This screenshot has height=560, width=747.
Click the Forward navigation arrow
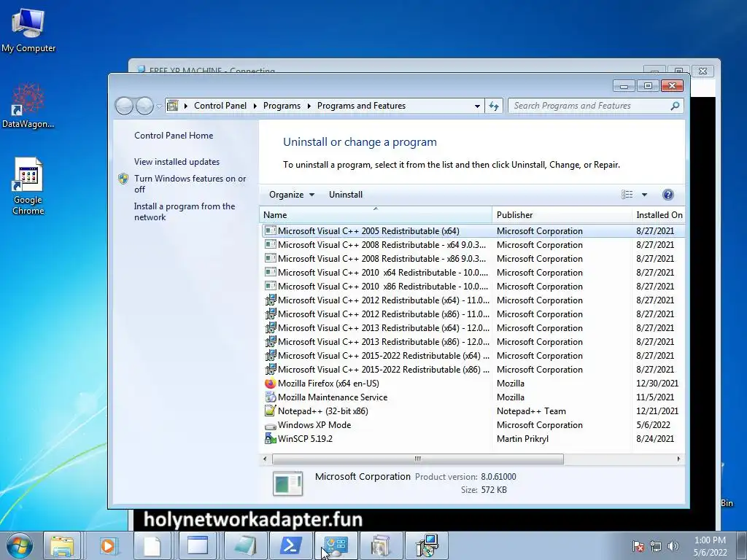coord(144,106)
